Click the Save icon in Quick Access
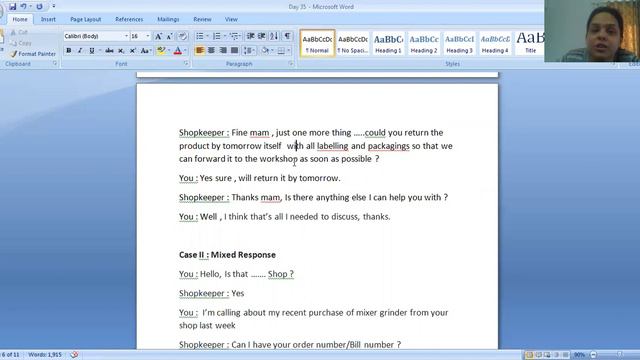This screenshot has width=640, height=360. coord(13,7)
